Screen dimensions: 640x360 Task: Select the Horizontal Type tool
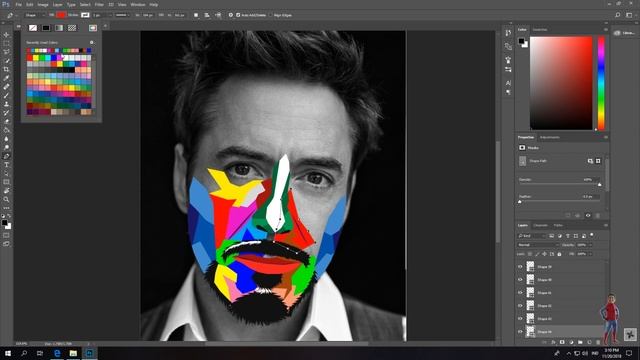click(6, 164)
